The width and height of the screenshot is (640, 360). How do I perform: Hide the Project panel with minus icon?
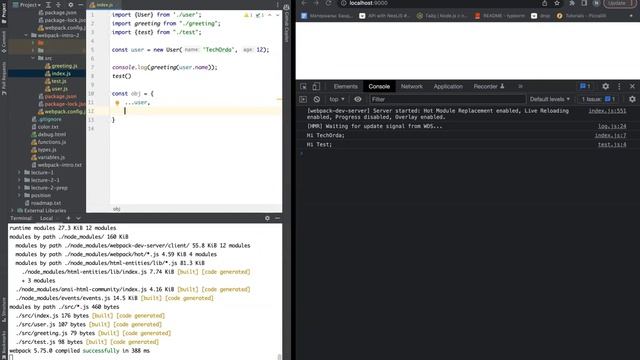80,5
